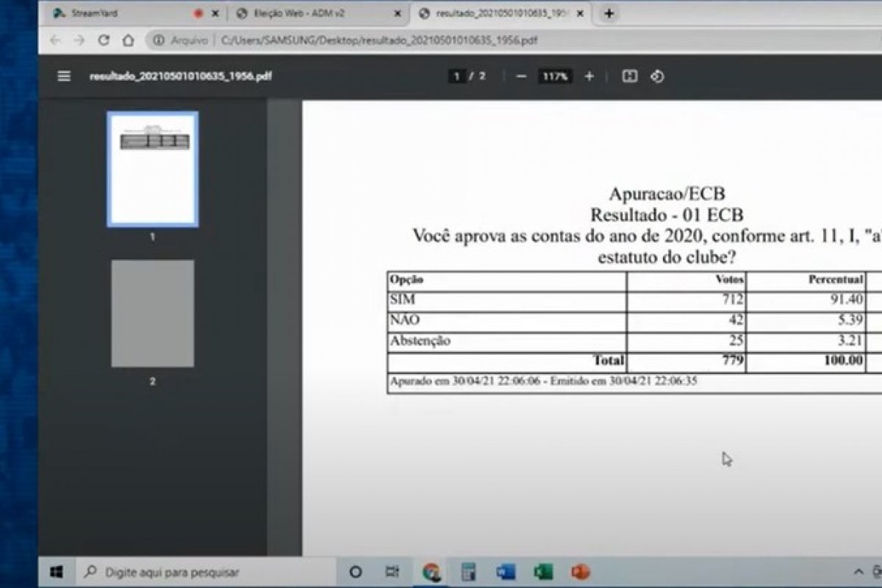Toggle the PDF sidebar hamburger menu

pyautogui.click(x=64, y=76)
